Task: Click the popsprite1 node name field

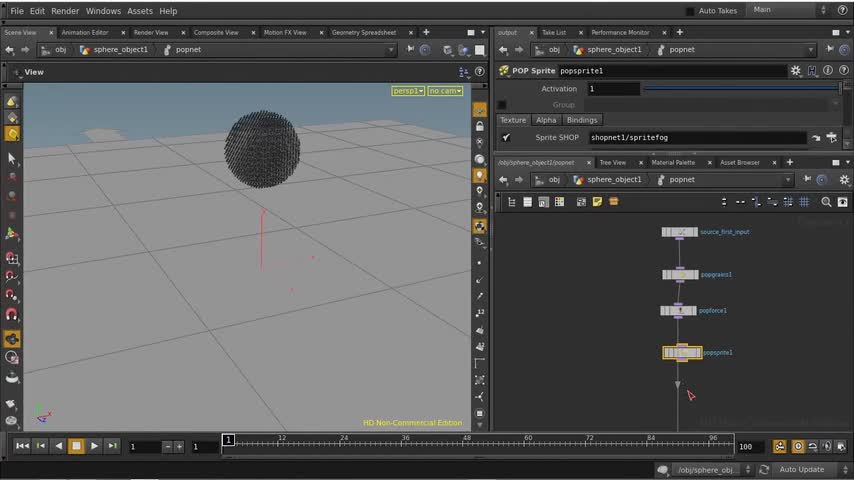Action: click(x=672, y=71)
